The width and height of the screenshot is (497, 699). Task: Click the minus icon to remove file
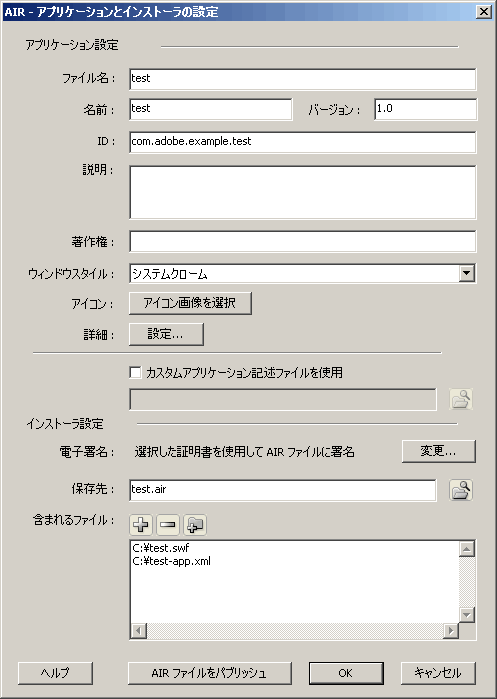tap(168, 525)
